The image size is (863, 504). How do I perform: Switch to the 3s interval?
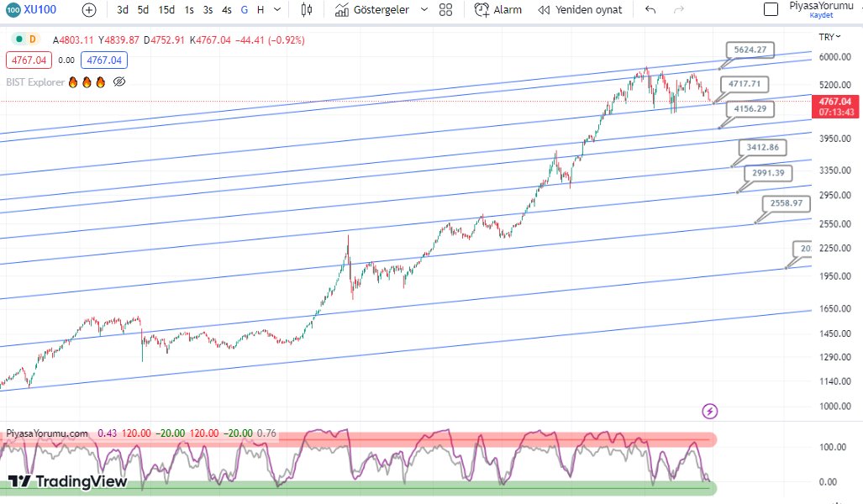[x=208, y=10]
